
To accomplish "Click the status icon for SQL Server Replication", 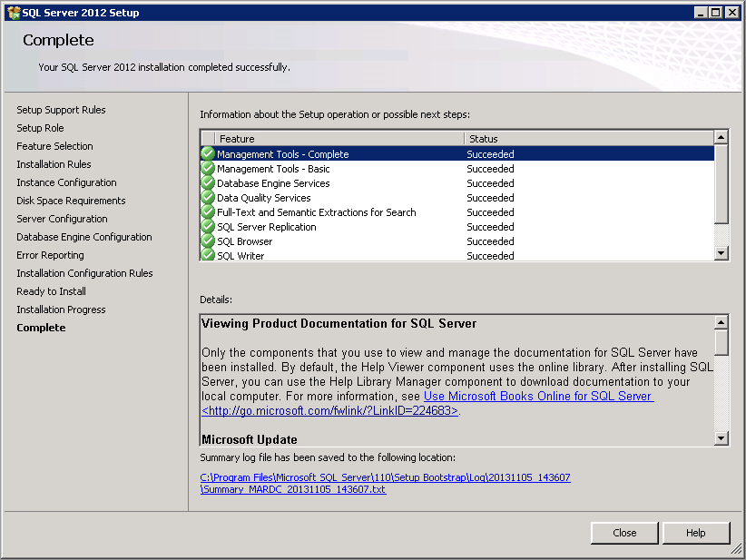I will [208, 227].
